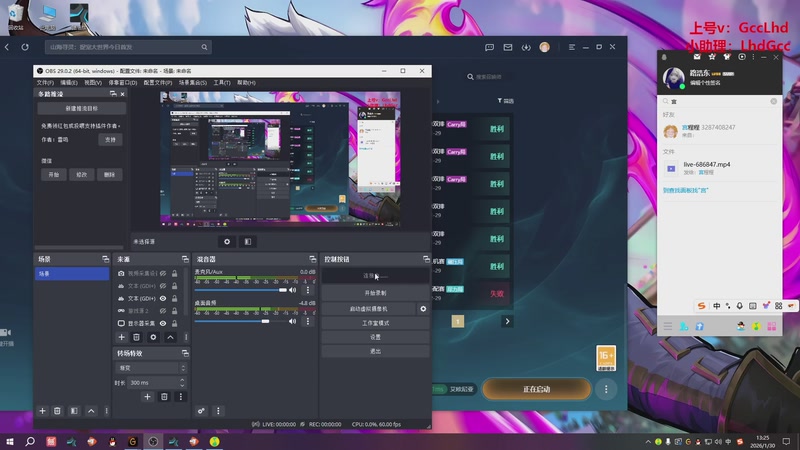The image size is (800, 450).
Task: Delete selected source with Sources trash icon
Action: 136,337
